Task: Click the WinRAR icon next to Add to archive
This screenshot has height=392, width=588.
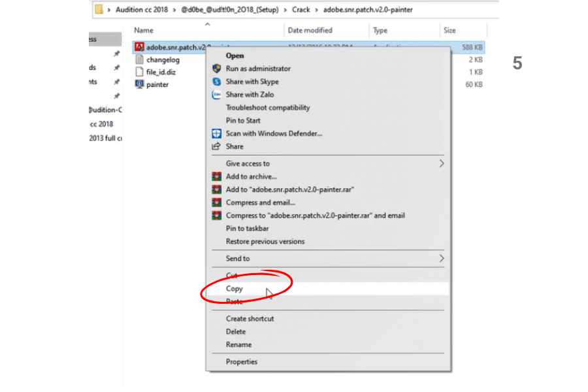Action: 217,176
